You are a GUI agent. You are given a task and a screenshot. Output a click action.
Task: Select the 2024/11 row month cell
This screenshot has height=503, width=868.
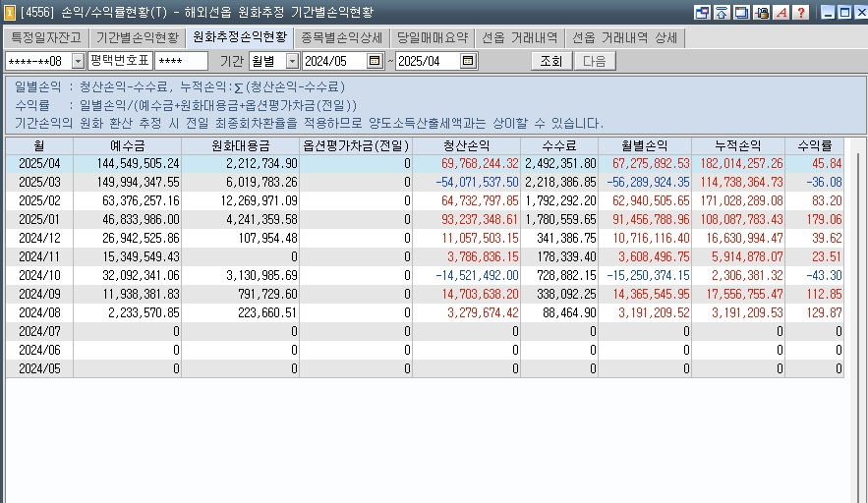[39, 256]
